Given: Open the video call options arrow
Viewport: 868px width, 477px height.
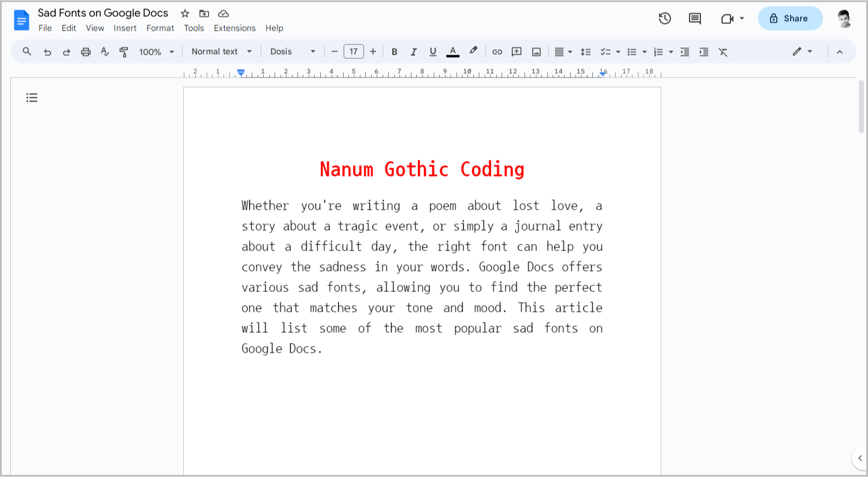Looking at the screenshot, I should [742, 19].
